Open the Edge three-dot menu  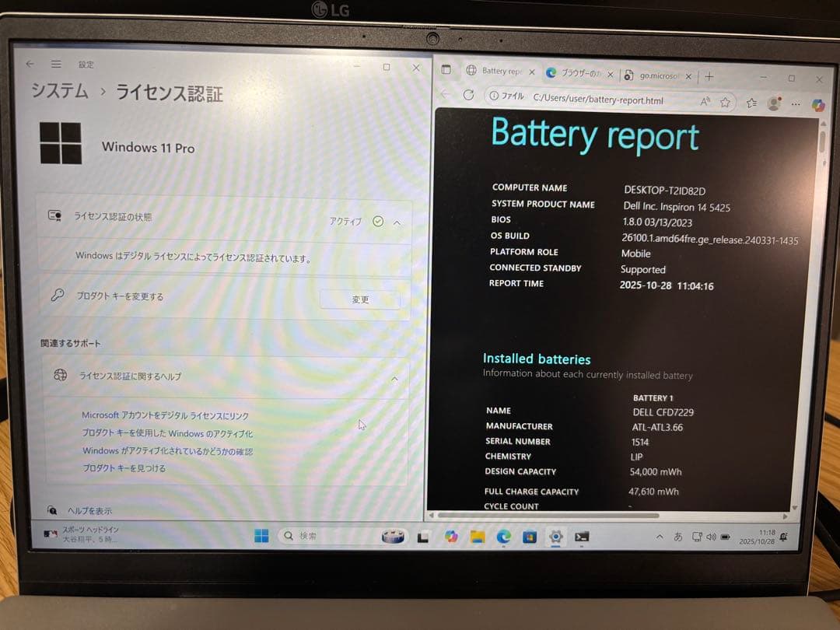[796, 102]
